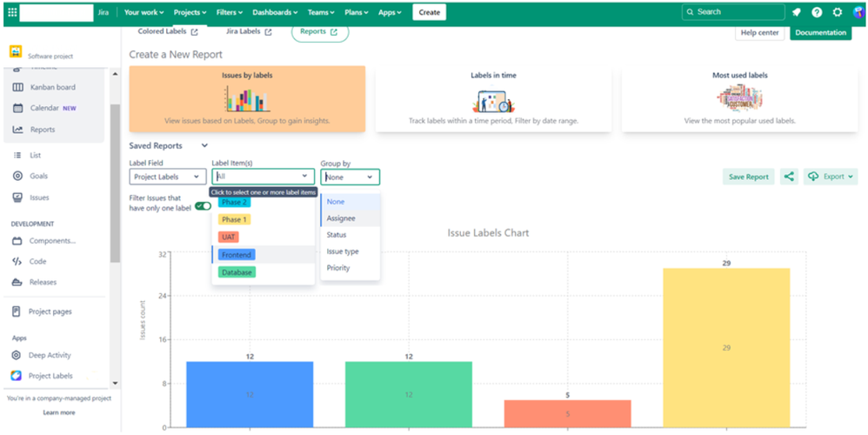The width and height of the screenshot is (868, 435).
Task: Select Issue type in Group by list
Action: (351, 251)
